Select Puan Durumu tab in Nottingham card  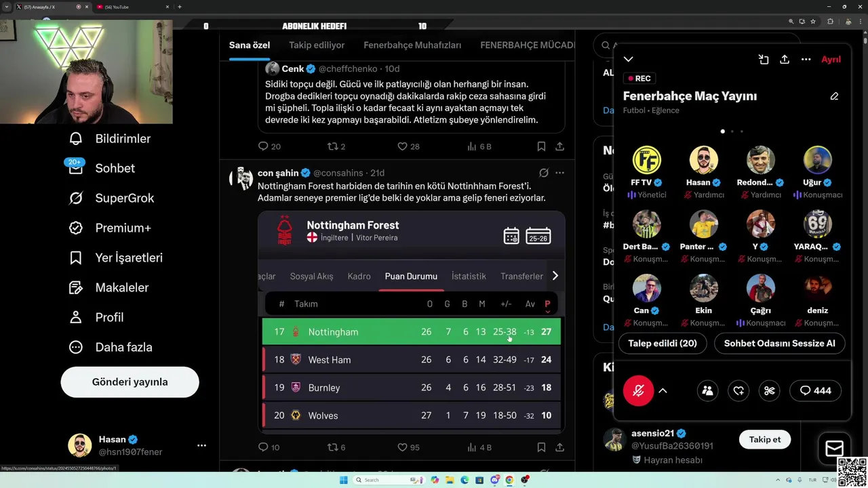pyautogui.click(x=411, y=276)
